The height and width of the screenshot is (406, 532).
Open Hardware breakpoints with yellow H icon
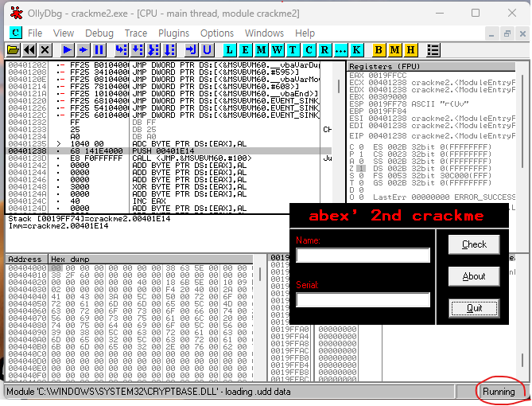(x=410, y=50)
